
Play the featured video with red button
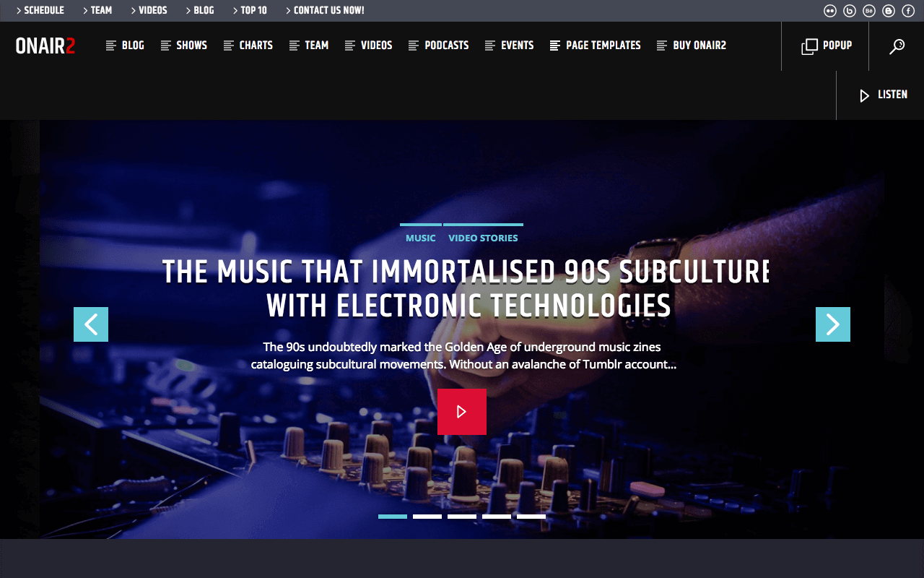pyautogui.click(x=462, y=412)
